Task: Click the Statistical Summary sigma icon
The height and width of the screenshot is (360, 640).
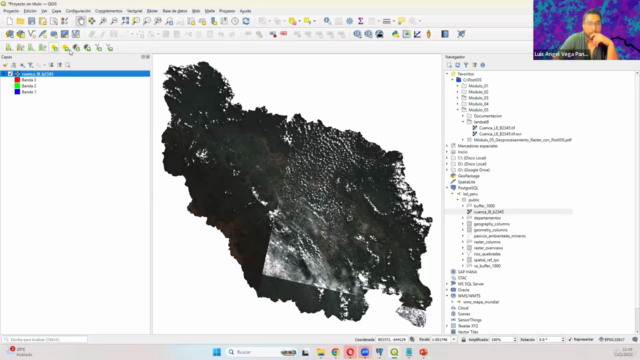Action: 361,21
